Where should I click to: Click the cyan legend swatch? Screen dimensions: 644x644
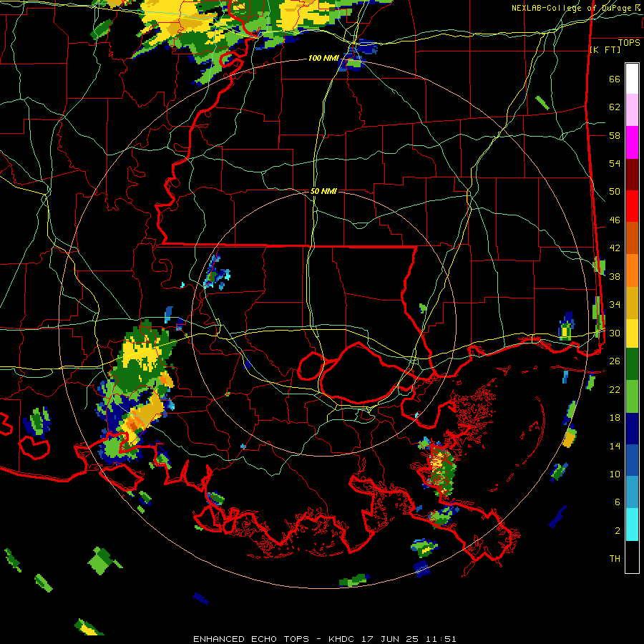tap(632, 525)
